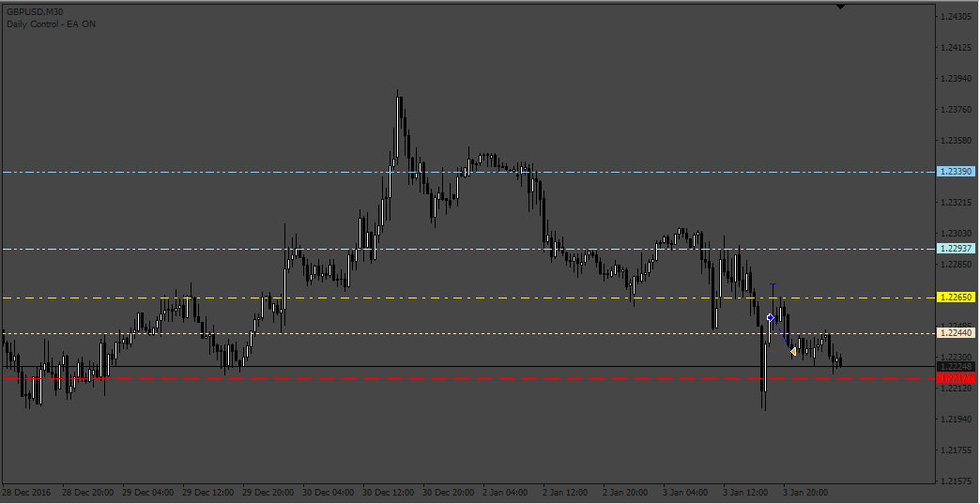This screenshot has width=980, height=504.
Task: Click the 1.21940 price scale value
Action: pyautogui.click(x=955, y=420)
